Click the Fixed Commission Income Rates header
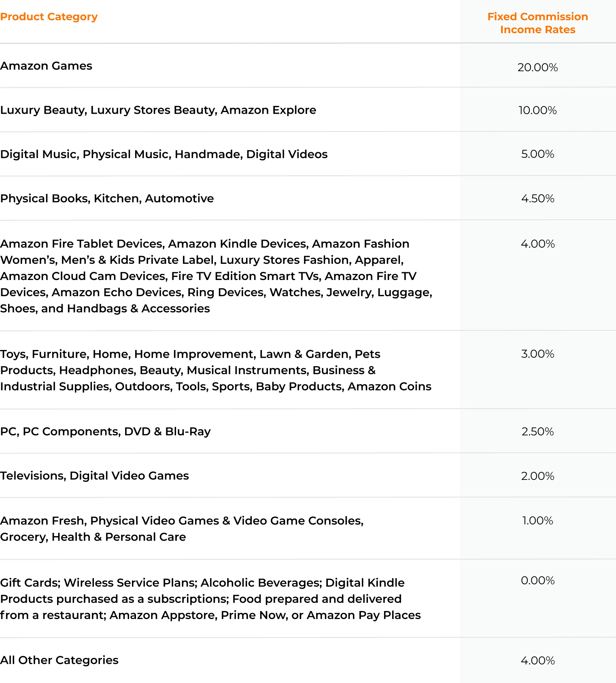 coord(537,23)
